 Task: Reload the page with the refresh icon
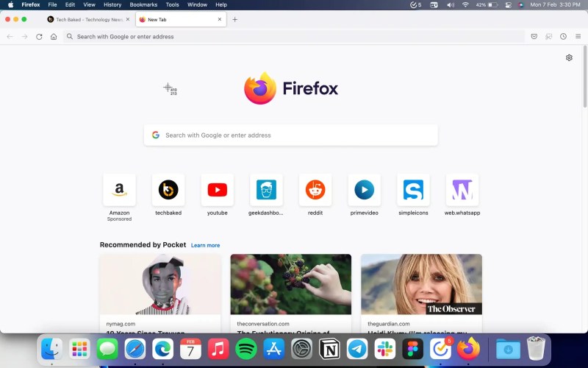click(39, 36)
